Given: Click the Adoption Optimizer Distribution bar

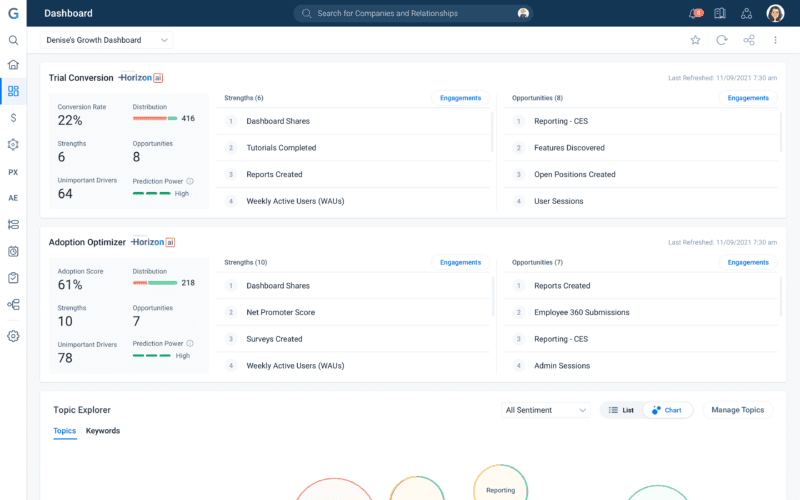Looking at the screenshot, I should [154, 283].
